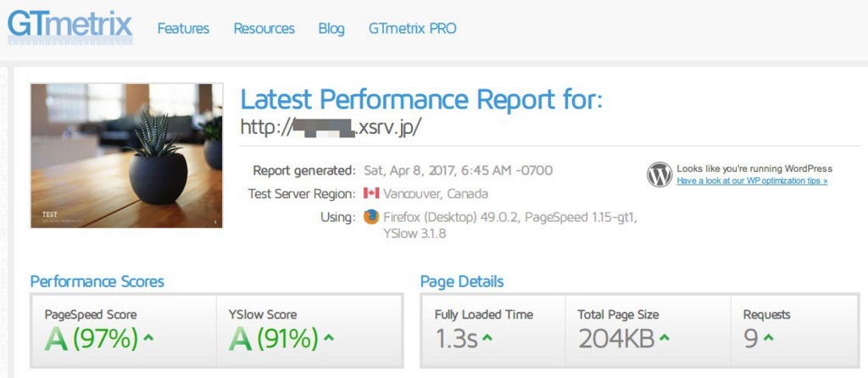868x378 pixels.
Task: Click the green arrow beside PageSpeed Score
Action: coord(148,337)
